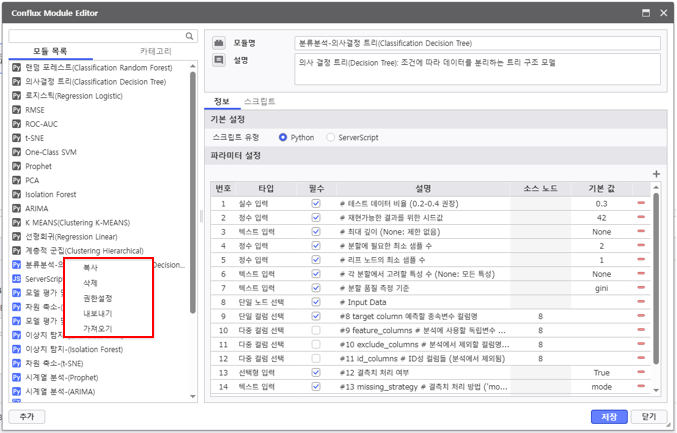Choose 내보내기 from the context menu

[97, 313]
